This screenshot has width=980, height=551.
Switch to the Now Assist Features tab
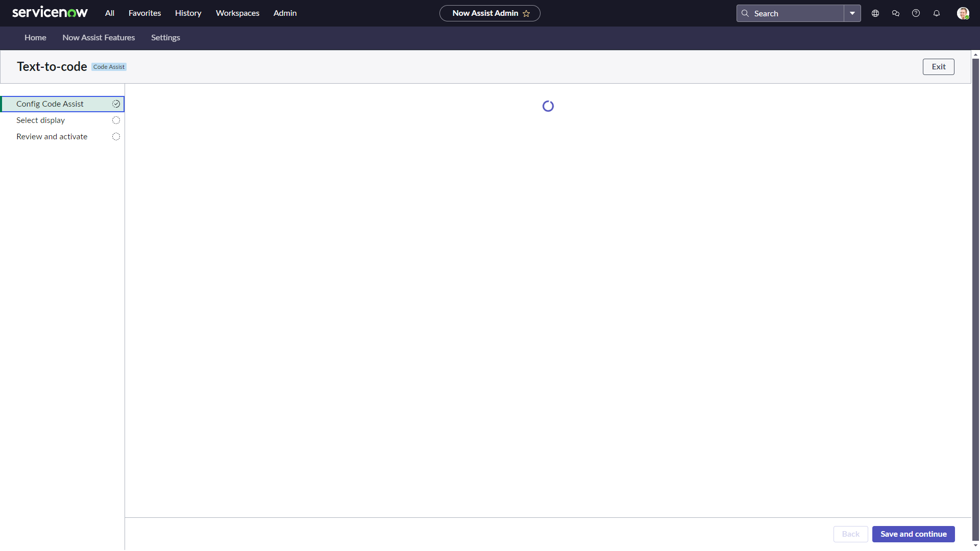point(99,37)
